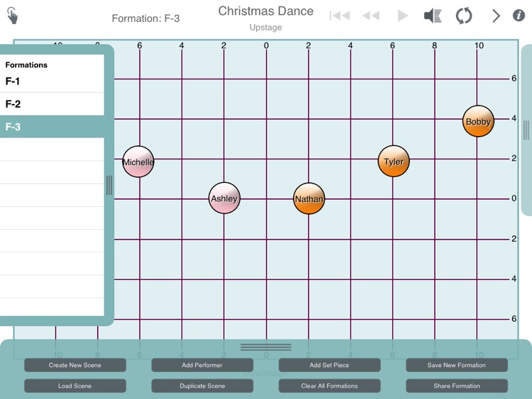Collapse the bottom toolbar drawer handle
Viewport: 532px width, 399px height.
(266, 347)
